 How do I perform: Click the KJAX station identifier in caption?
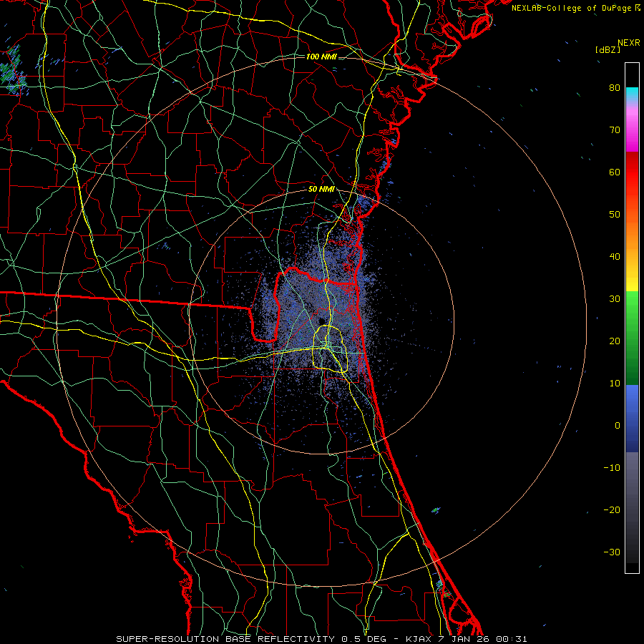419,639
